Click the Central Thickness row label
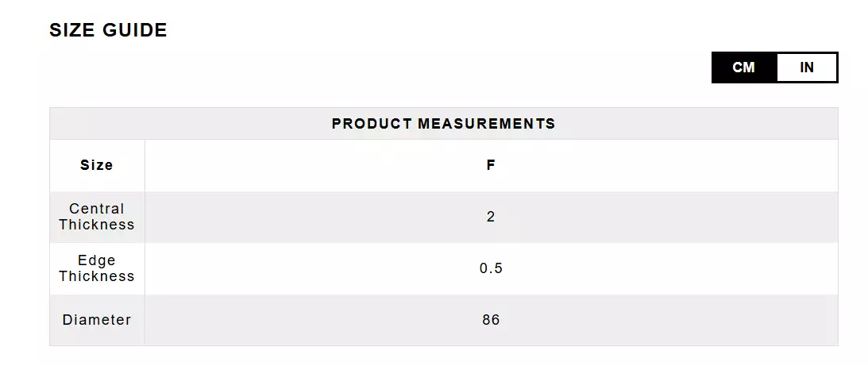This screenshot has height=366, width=868. 97,217
